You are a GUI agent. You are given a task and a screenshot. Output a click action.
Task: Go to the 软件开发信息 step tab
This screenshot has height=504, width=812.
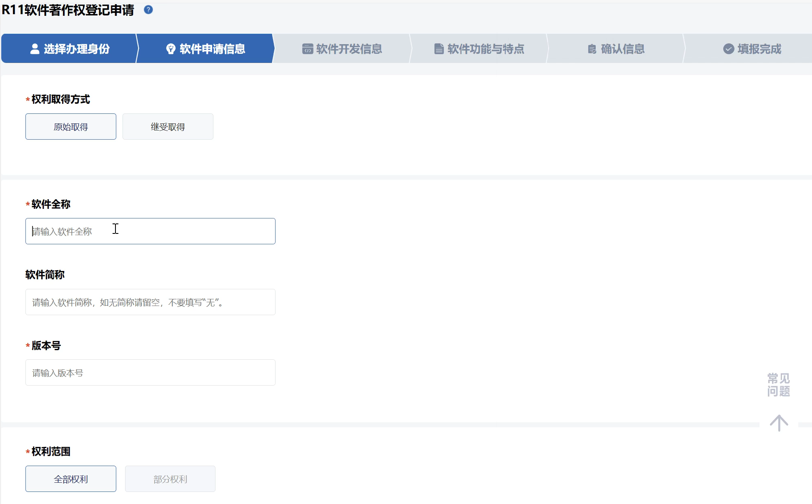tap(348, 49)
